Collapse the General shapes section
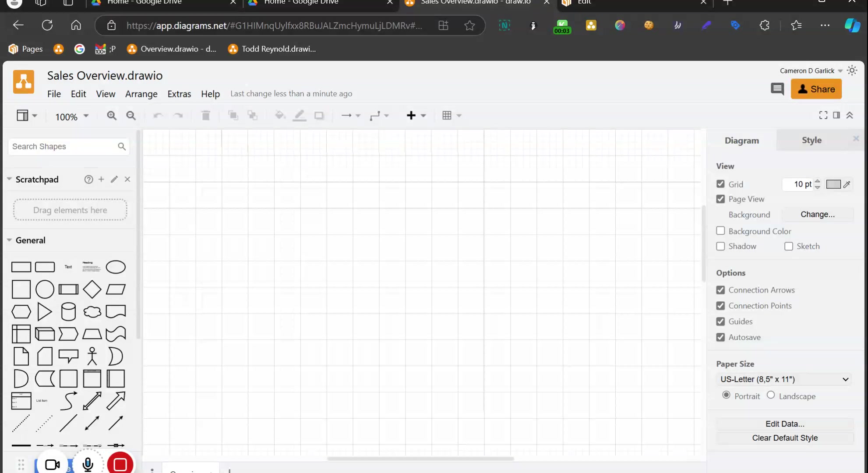 tap(9, 240)
